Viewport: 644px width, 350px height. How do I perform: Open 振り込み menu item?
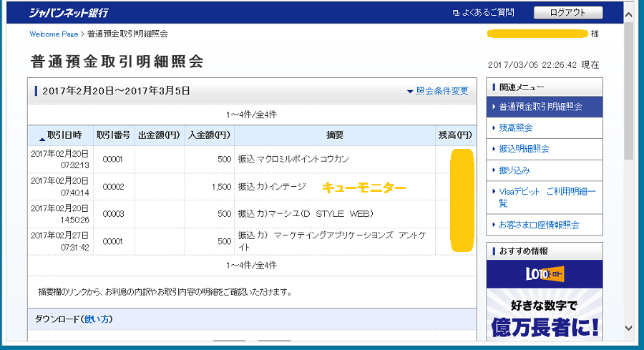coord(514,170)
